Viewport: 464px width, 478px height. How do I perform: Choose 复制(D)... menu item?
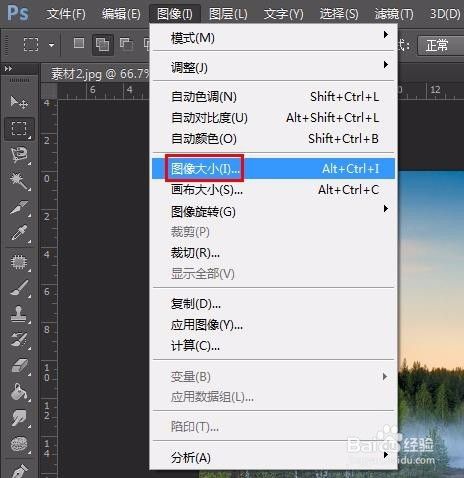[x=273, y=304]
